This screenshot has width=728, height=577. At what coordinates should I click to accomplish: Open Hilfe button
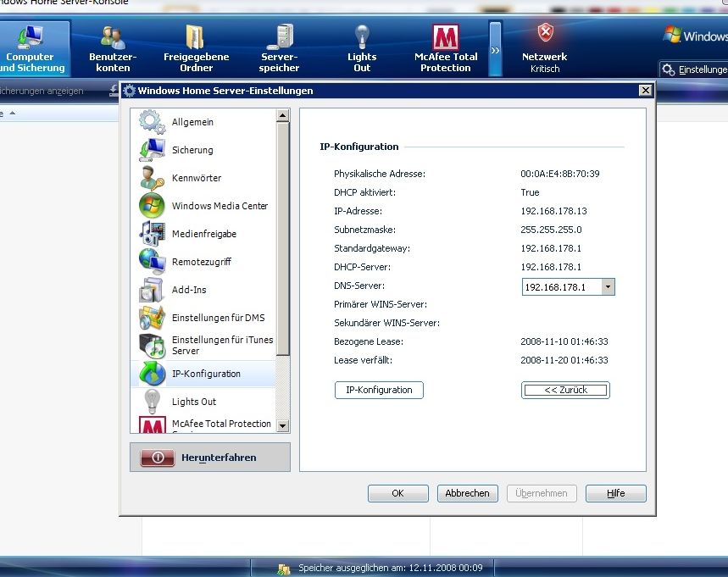click(x=615, y=493)
